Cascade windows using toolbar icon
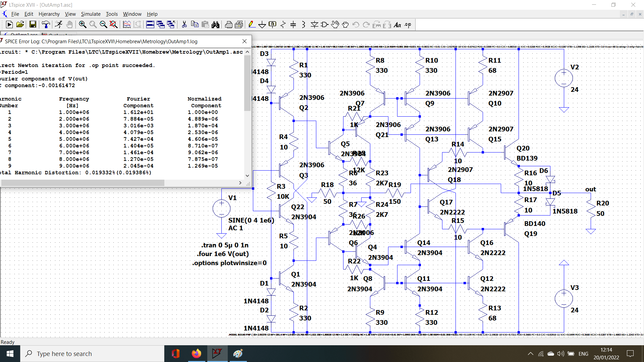644x362 pixels. click(161, 24)
